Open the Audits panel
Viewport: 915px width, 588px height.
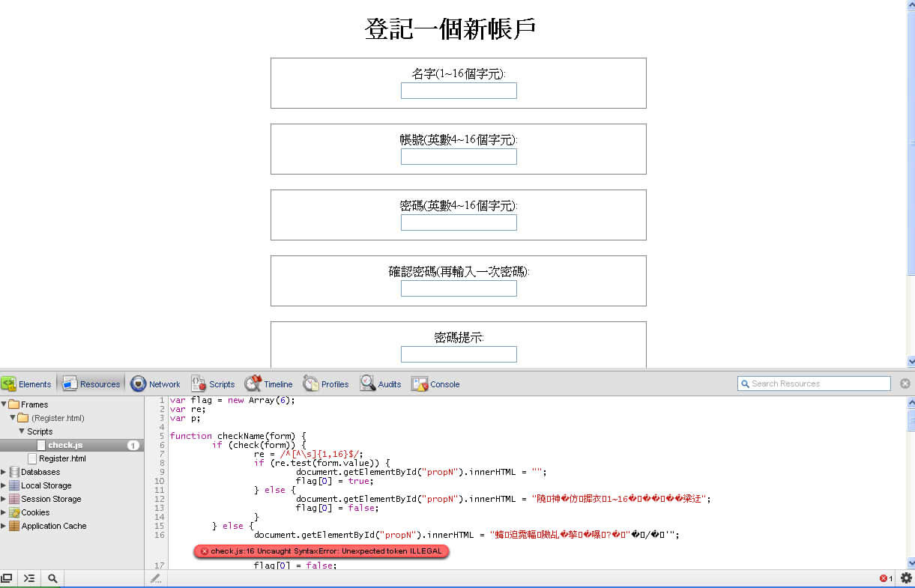[x=381, y=384]
